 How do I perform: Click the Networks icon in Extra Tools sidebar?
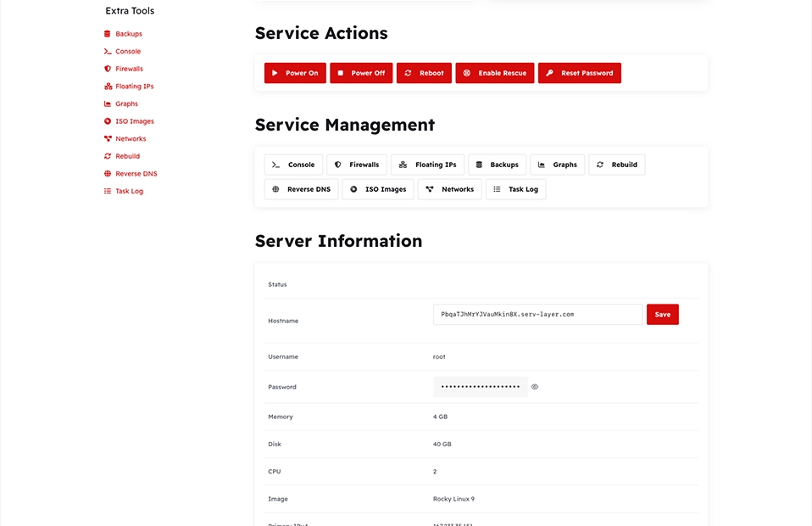108,138
